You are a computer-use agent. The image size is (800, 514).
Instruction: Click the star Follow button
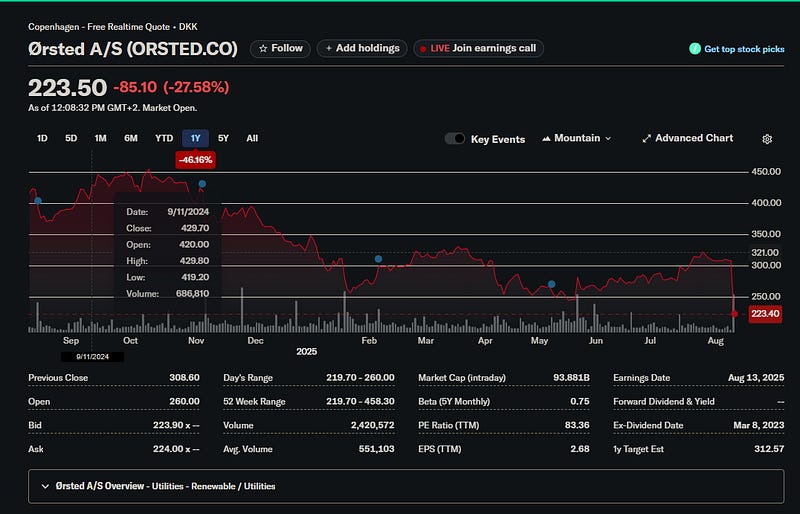[x=280, y=48]
